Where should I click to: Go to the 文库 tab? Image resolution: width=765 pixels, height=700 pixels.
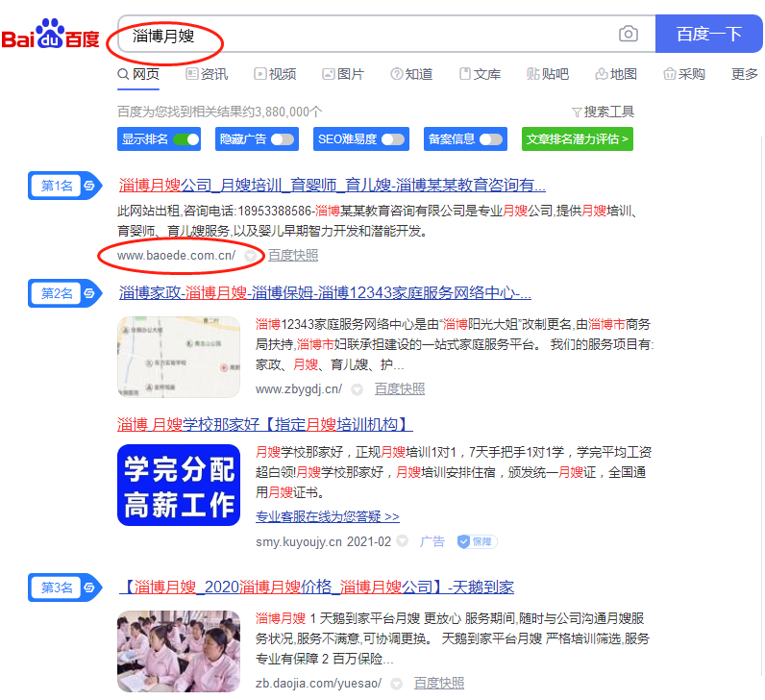[x=480, y=74]
